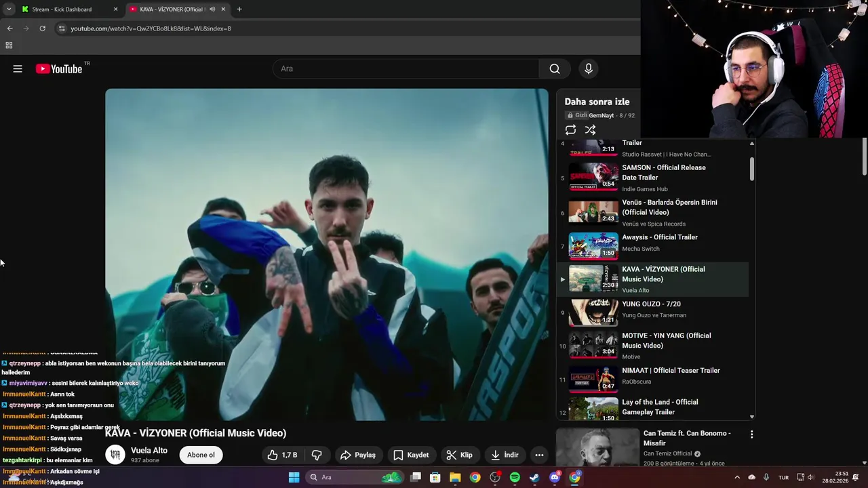Toggle playlist loop
868x488 pixels.
(x=570, y=129)
